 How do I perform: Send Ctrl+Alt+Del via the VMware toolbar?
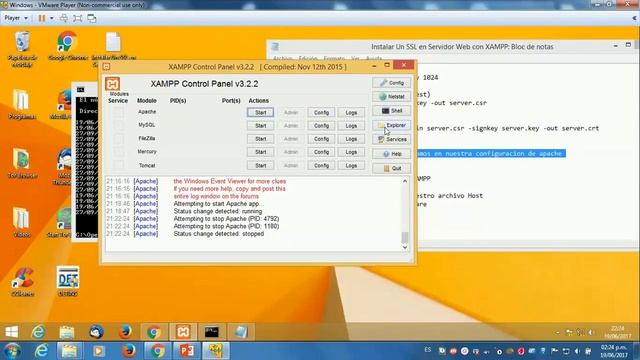pyautogui.click(x=64, y=18)
